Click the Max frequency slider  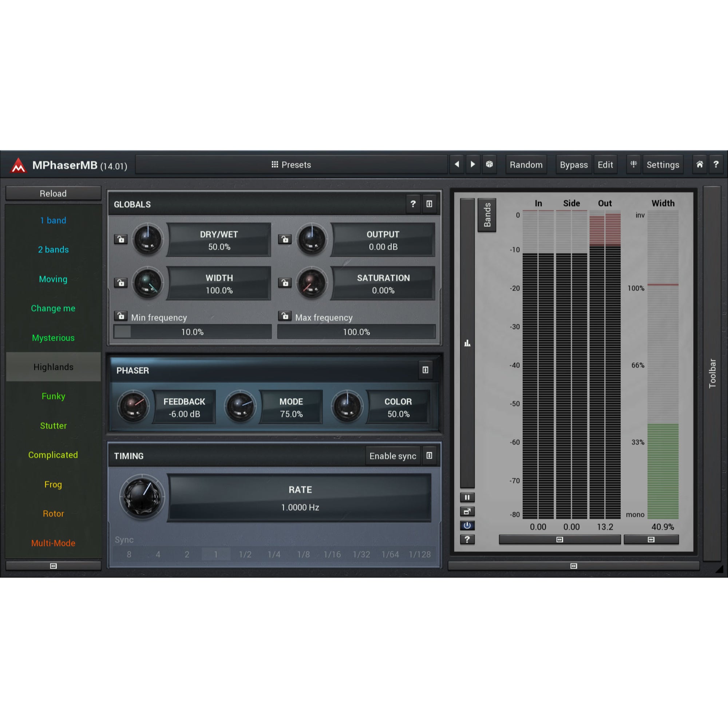356,332
